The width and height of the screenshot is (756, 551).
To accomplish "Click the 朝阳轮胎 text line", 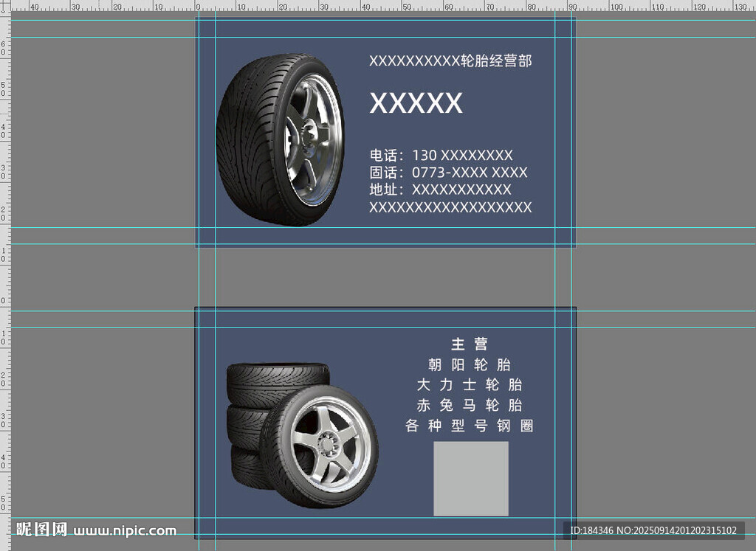I will pyautogui.click(x=470, y=364).
